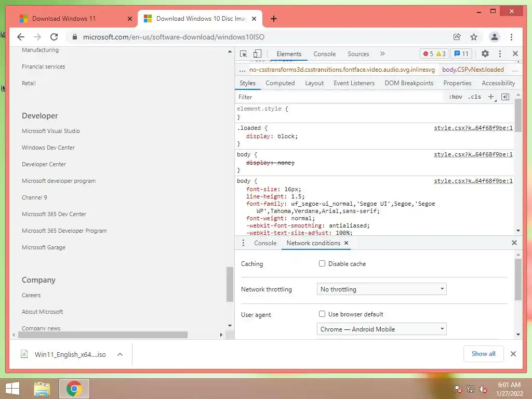Switch to drawer Console tab

pyautogui.click(x=265, y=243)
